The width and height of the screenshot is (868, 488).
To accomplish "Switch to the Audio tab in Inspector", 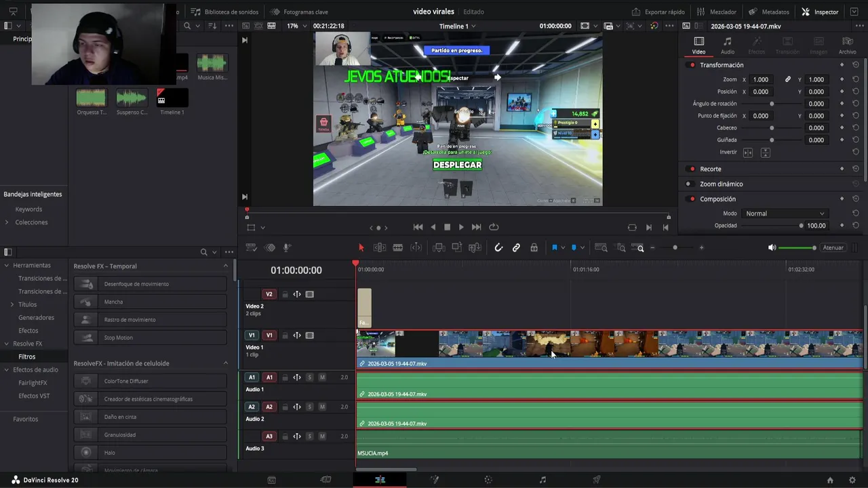I will 728,45.
